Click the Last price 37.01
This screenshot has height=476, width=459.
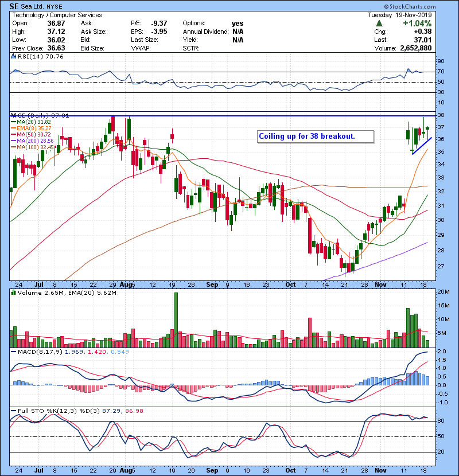[422, 40]
